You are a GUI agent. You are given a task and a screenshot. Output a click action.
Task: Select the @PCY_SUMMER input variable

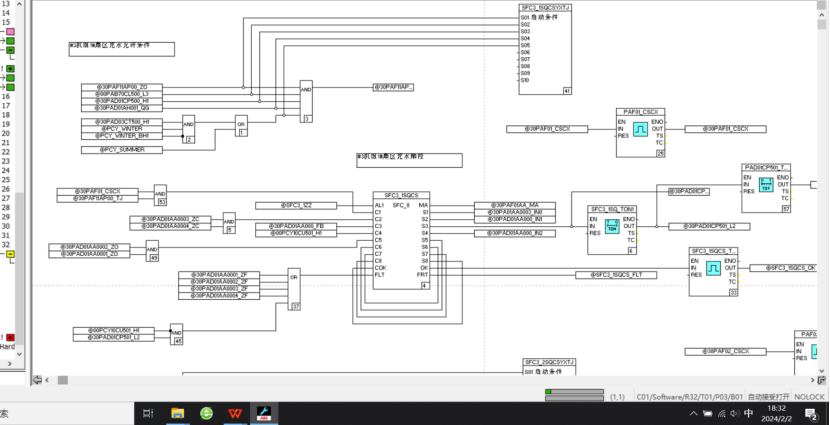click(122, 150)
